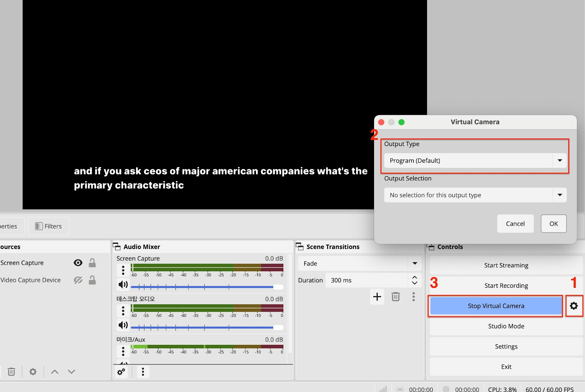The width and height of the screenshot is (585, 392).
Task: Toggle Screen Capture source visibility eye
Action: (x=78, y=263)
